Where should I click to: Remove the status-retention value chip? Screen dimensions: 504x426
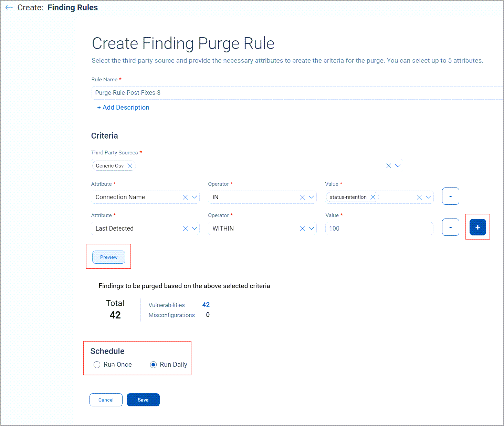click(373, 197)
